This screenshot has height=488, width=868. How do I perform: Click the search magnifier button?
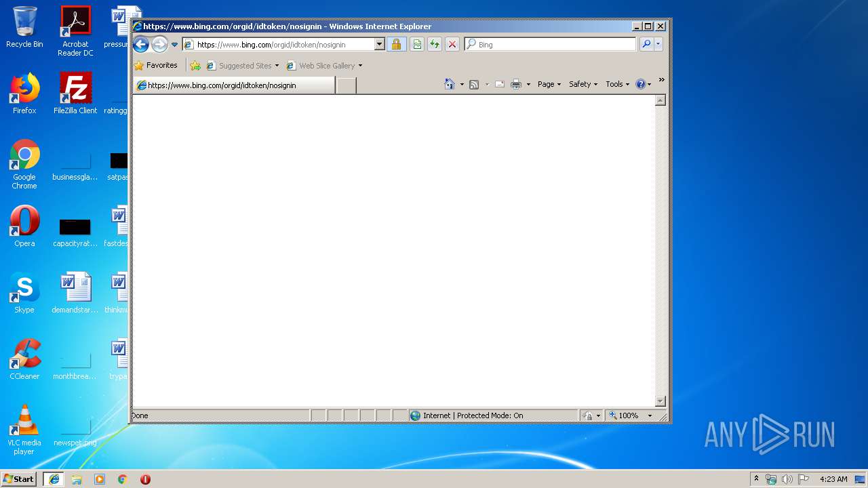646,45
